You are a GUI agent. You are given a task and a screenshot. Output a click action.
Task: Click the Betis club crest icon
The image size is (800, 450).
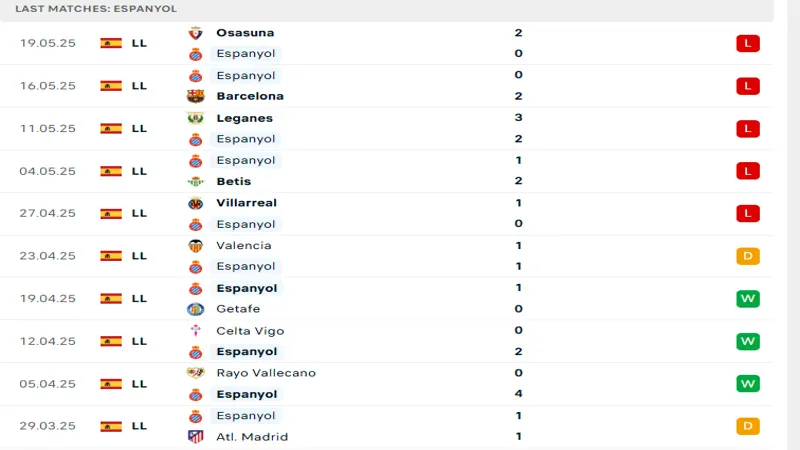(195, 182)
